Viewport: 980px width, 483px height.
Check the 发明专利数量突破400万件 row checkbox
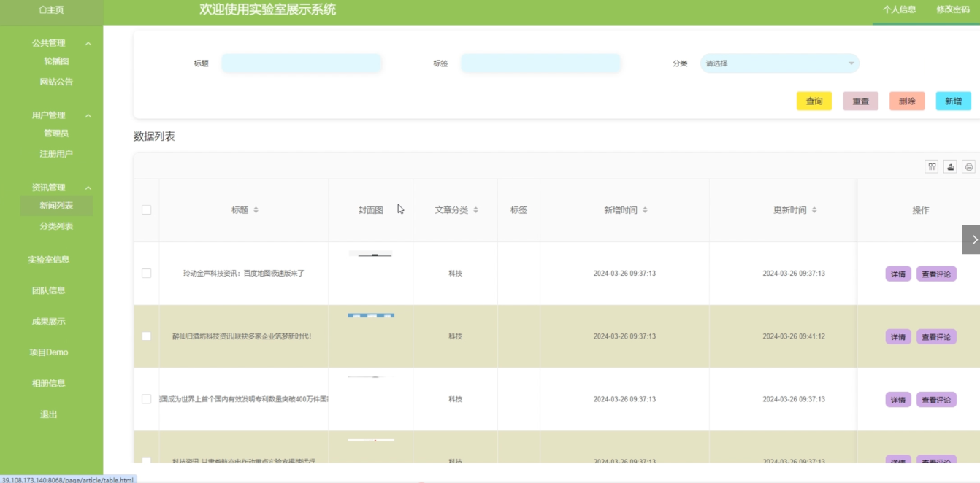pyautogui.click(x=146, y=399)
